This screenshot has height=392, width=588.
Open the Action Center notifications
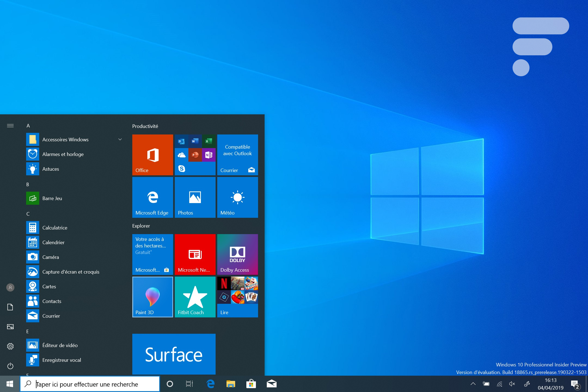pos(575,384)
